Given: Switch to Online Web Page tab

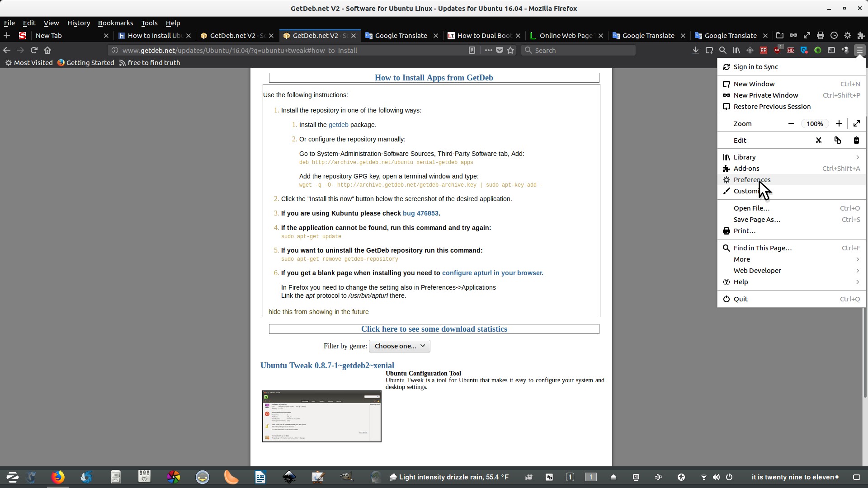Looking at the screenshot, I should pos(566,35).
